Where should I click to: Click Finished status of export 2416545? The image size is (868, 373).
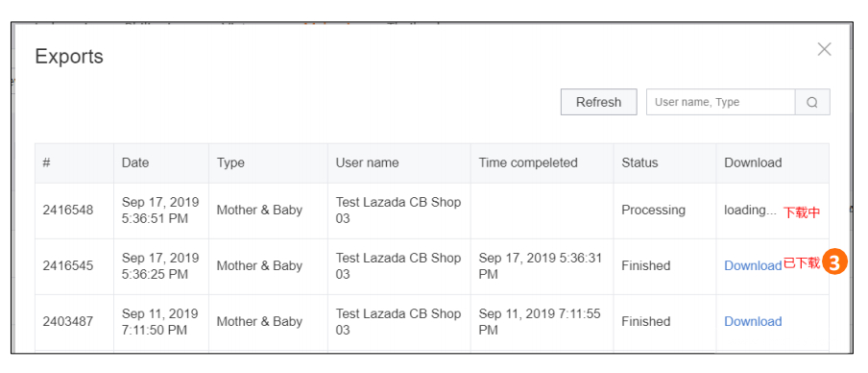pos(645,265)
